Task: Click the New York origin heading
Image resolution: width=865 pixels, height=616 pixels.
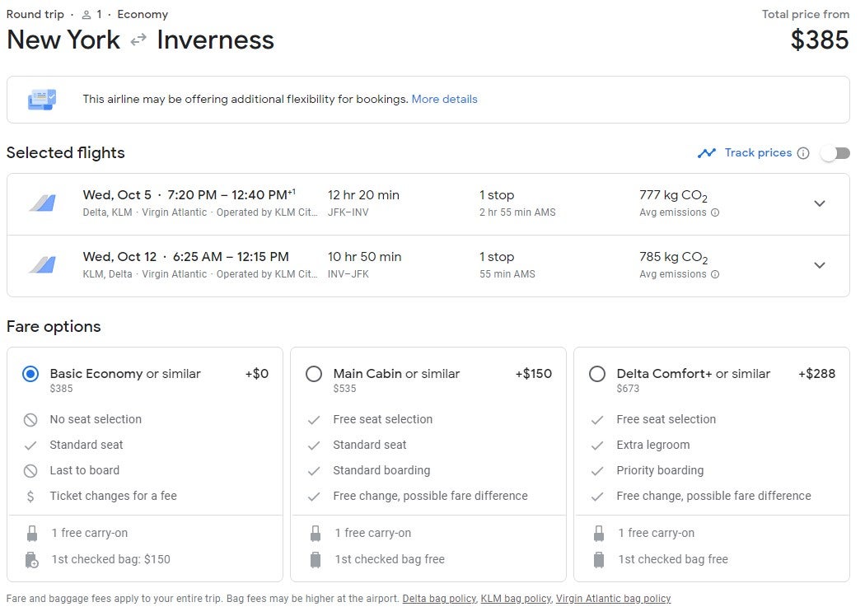Action: pyautogui.click(x=63, y=40)
